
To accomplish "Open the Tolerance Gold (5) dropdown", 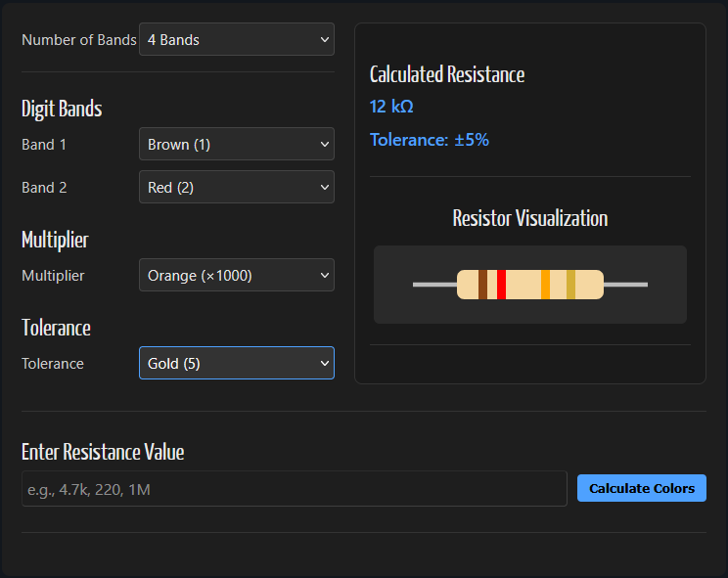I will tap(237, 363).
